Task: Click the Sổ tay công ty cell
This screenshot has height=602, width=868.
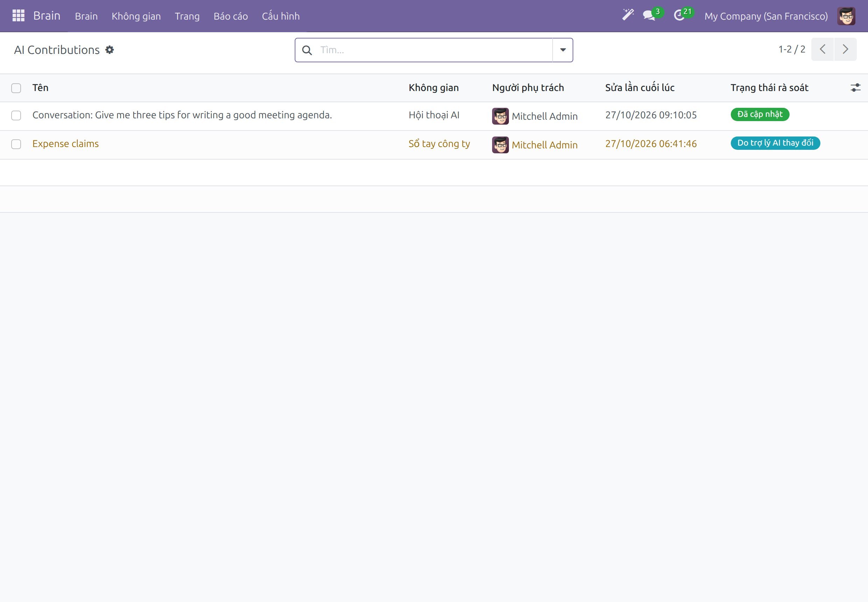Action: click(x=439, y=144)
